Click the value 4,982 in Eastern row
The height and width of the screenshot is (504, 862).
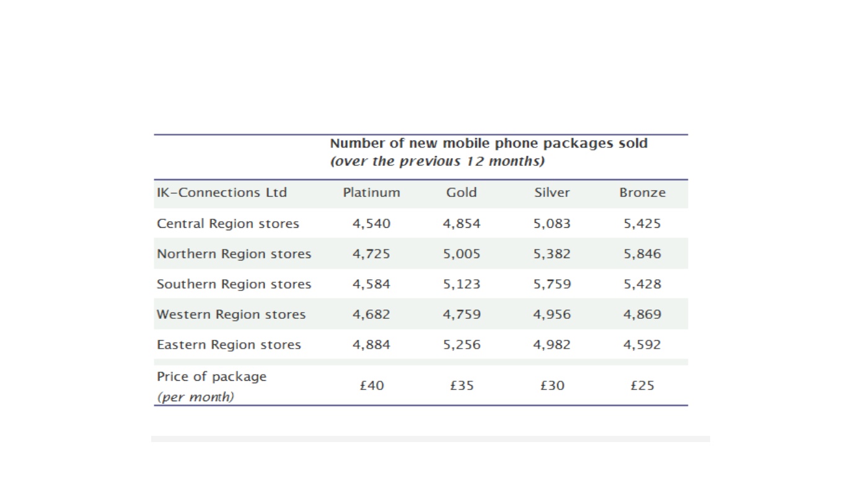[552, 345]
